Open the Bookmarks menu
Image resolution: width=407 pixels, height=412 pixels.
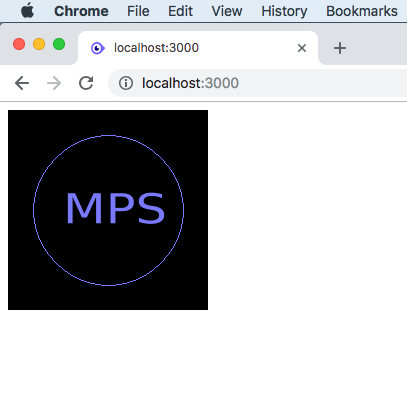tap(362, 11)
